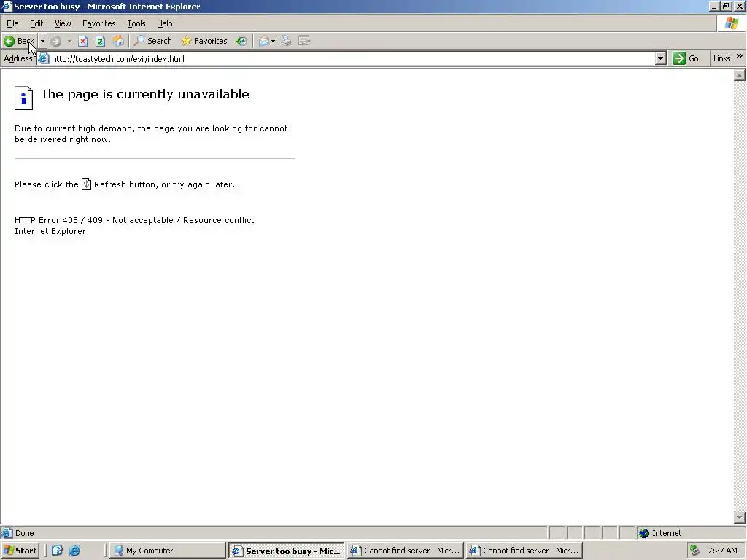Click the address bar URL field
Image resolution: width=747 pixels, height=560 pixels.
(352, 59)
